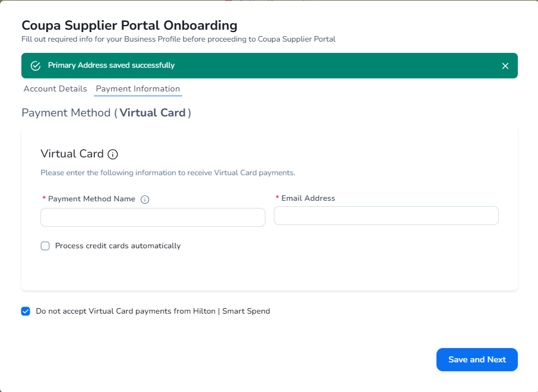Focus the Payment Method Name input field
This screenshot has height=392, width=538.
coord(153,217)
